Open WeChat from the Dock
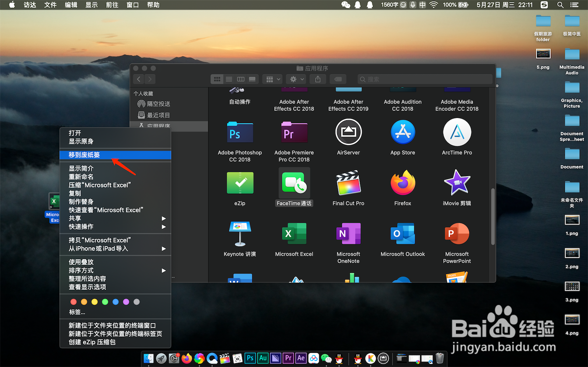This screenshot has height=367, width=588. click(327, 358)
